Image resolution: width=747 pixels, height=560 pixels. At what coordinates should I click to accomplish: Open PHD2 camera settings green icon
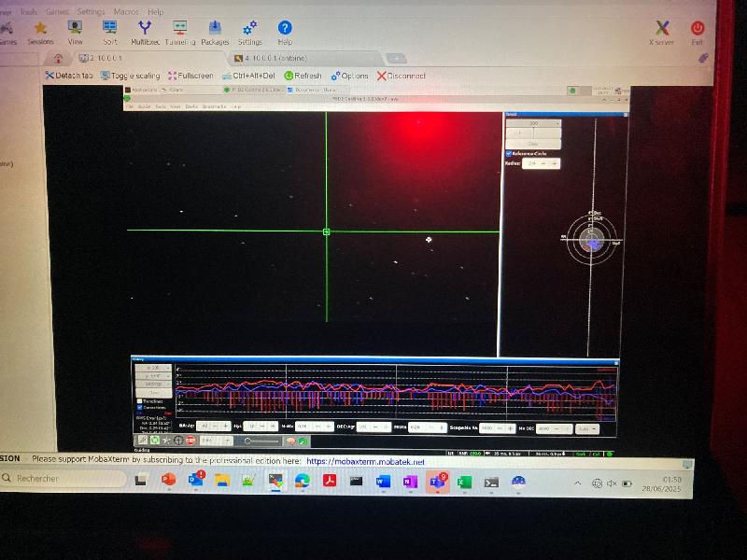click(x=303, y=441)
